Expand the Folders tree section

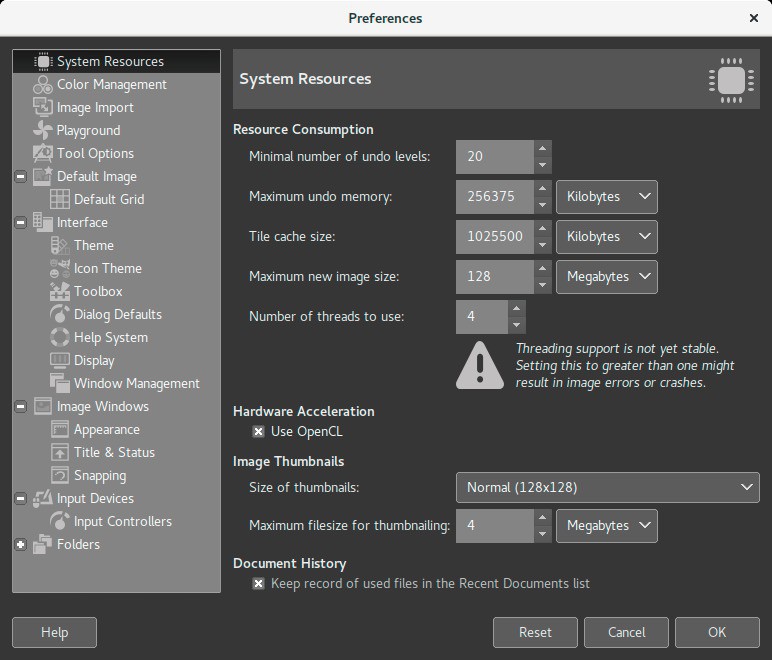coord(20,545)
